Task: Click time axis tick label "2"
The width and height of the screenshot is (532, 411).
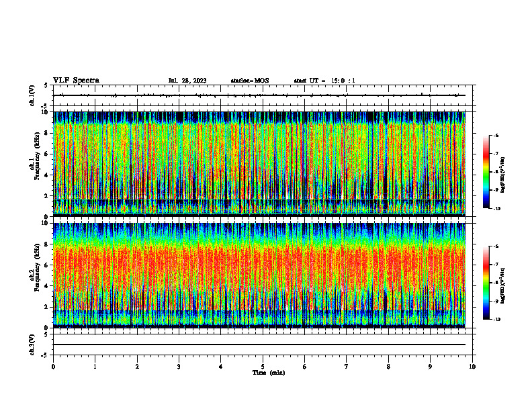Action: point(137,367)
